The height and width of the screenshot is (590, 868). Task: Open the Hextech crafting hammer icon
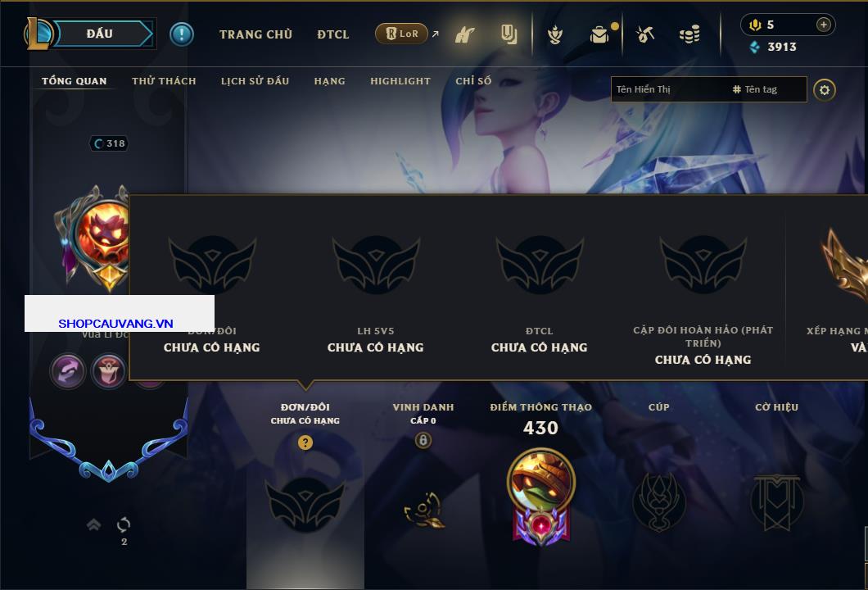point(645,34)
